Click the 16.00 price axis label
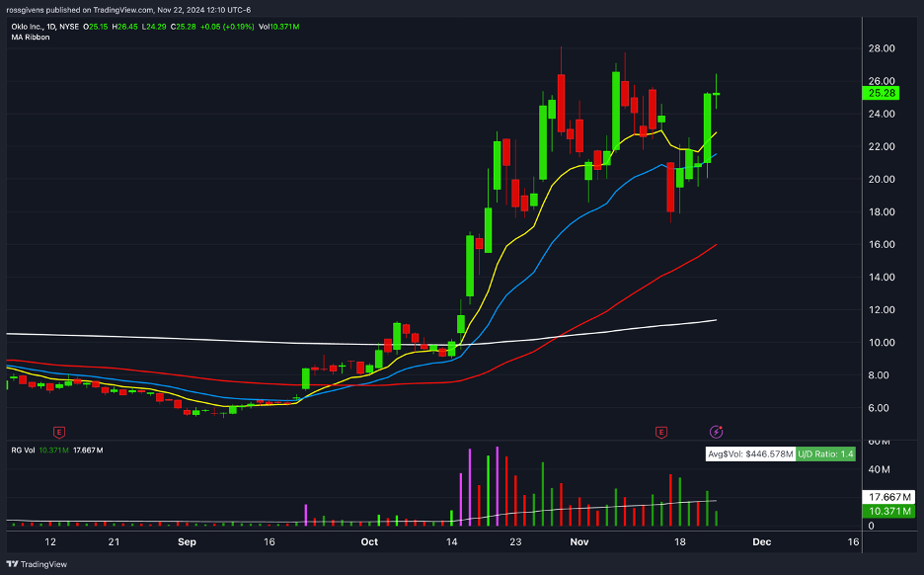Screen dimensions: 924x575 click(882, 245)
